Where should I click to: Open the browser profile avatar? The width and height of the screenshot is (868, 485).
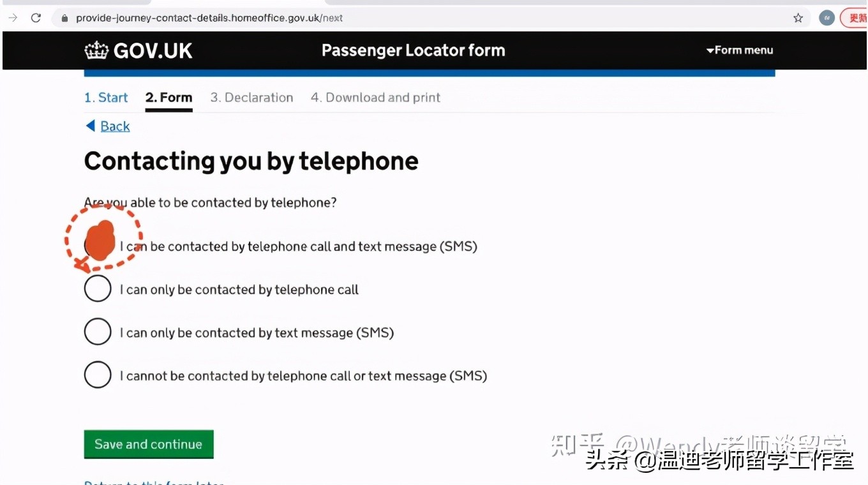coord(827,18)
